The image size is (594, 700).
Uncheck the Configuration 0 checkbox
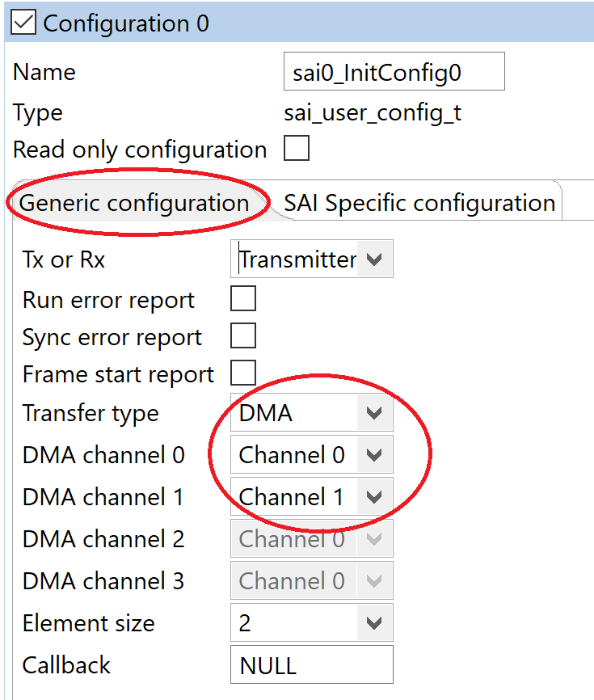pos(24,23)
